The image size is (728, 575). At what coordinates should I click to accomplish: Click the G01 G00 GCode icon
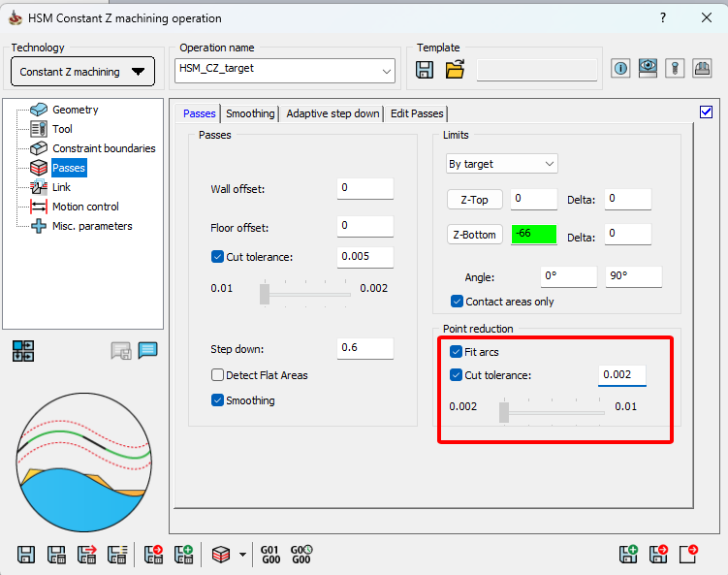[x=270, y=555]
